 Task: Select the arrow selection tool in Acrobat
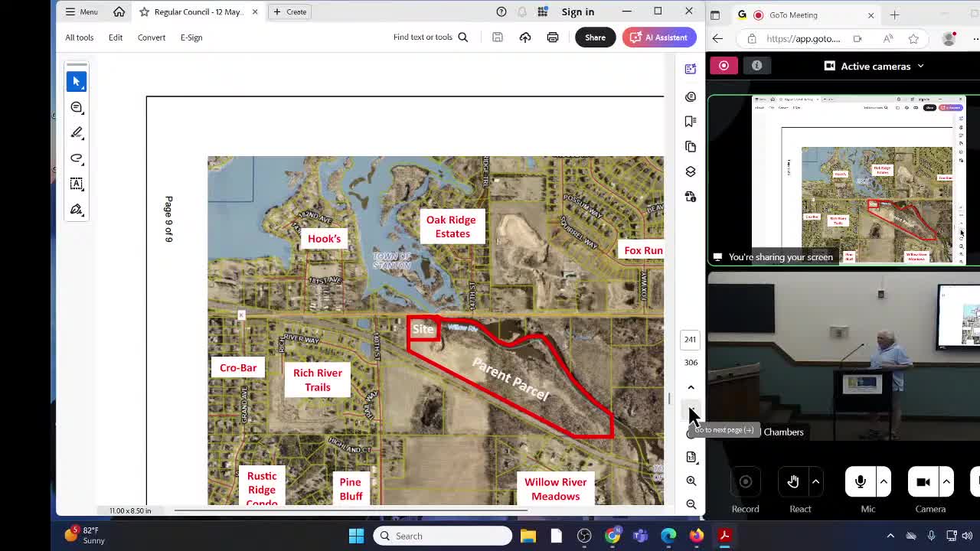[77, 81]
